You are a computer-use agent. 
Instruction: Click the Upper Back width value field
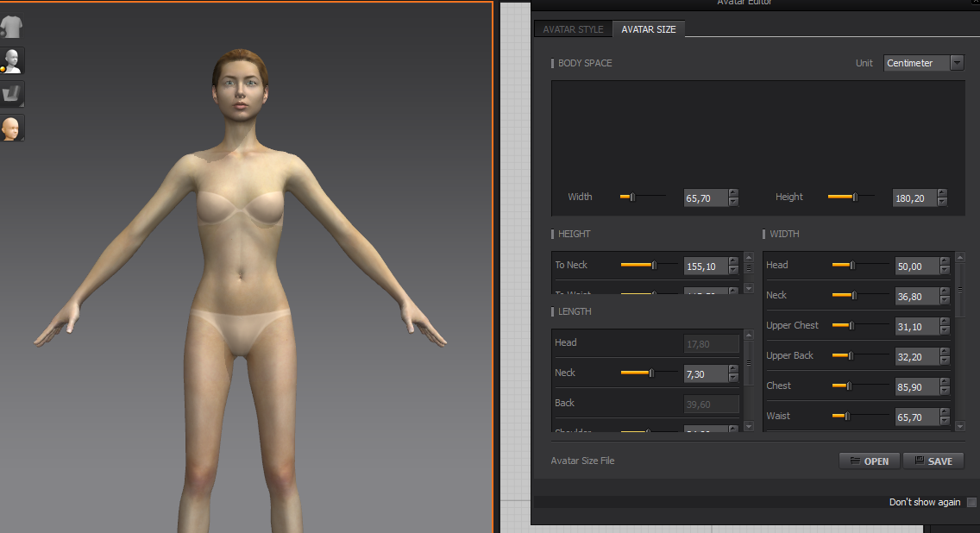point(916,356)
